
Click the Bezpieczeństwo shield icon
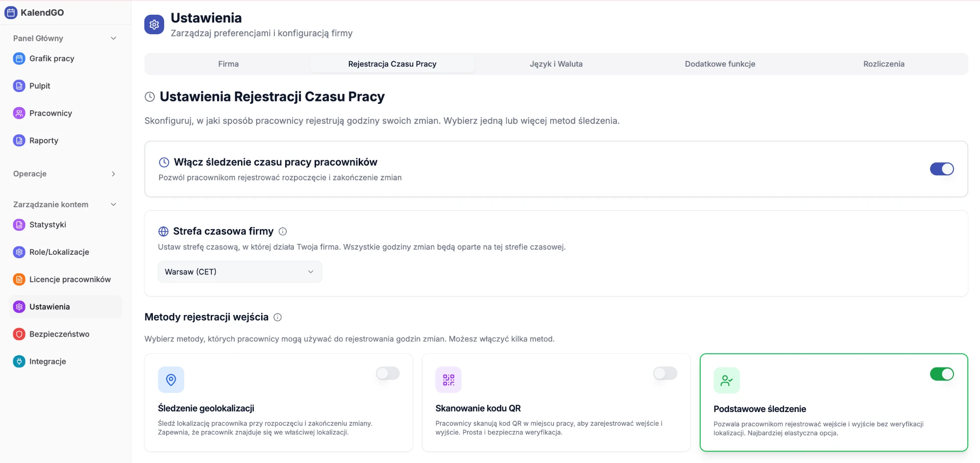coord(19,334)
